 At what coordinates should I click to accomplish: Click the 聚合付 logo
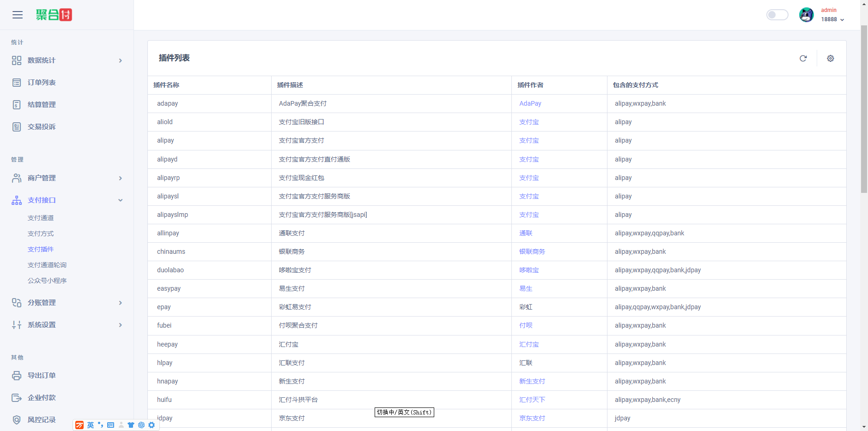(54, 14)
